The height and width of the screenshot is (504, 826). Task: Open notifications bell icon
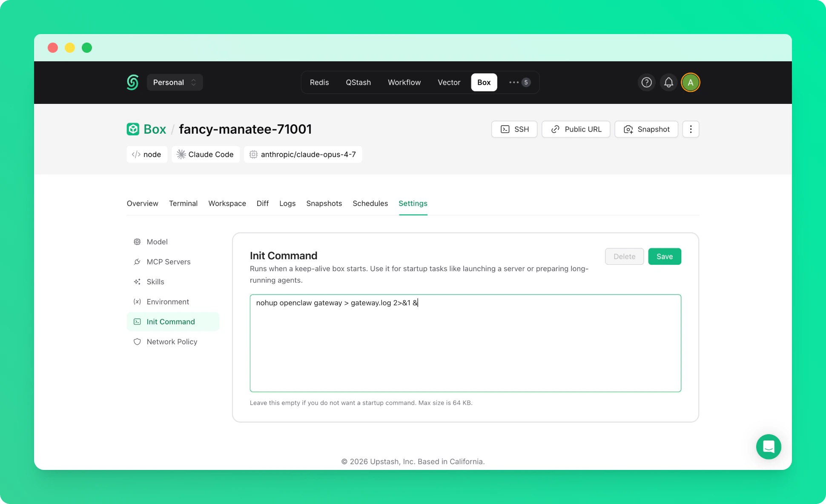click(668, 83)
